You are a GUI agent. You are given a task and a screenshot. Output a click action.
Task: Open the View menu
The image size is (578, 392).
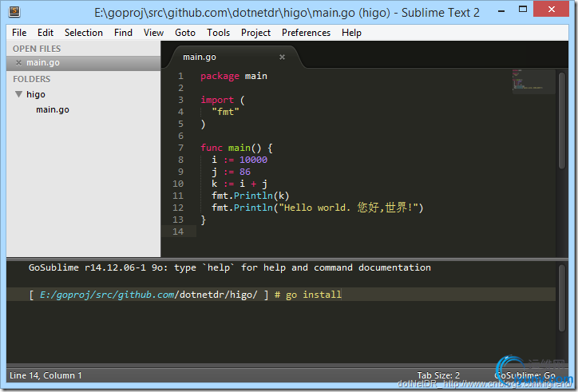click(x=153, y=33)
